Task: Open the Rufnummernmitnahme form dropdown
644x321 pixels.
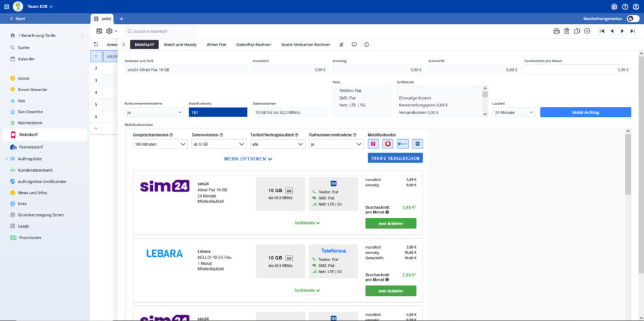Action: point(154,112)
